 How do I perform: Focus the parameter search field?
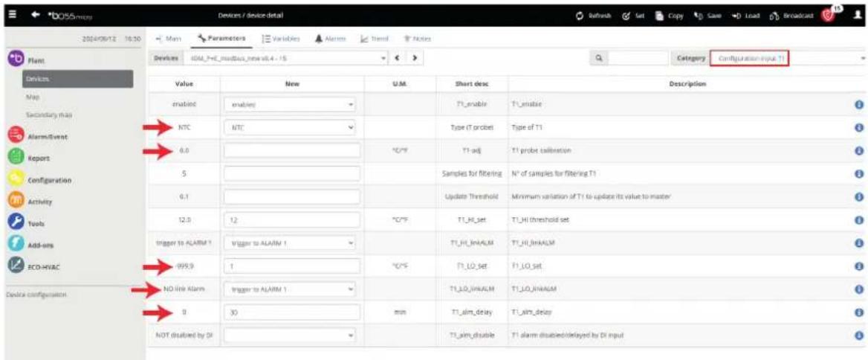(638, 57)
